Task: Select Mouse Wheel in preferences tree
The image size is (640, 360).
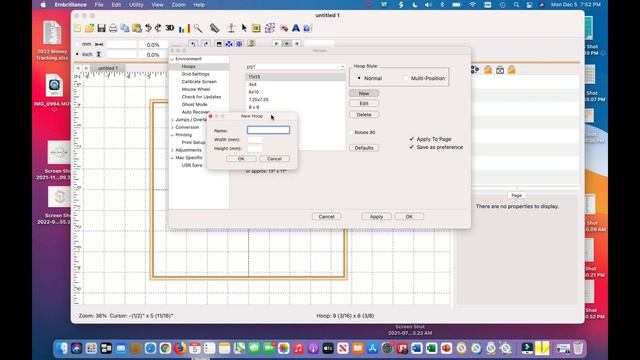Action: pyautogui.click(x=196, y=89)
